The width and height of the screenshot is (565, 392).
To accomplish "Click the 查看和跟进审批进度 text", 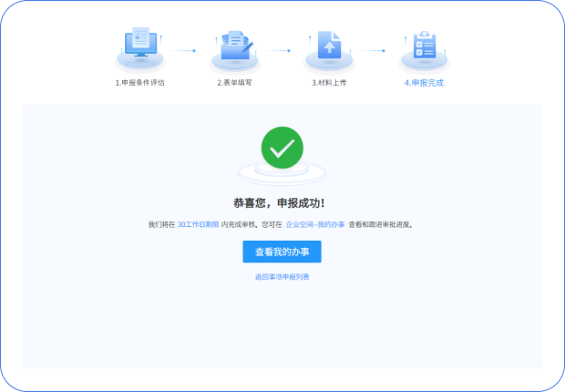I will point(380,224).
